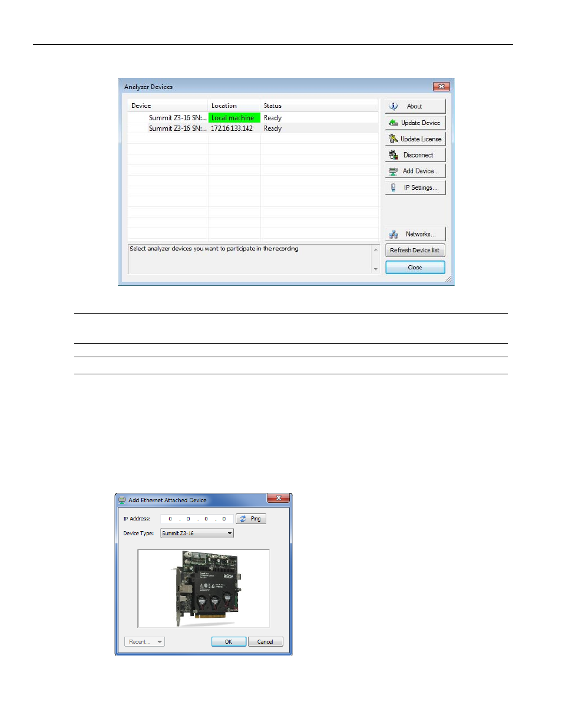Open the Networks settings
The image size is (562, 728).
tap(415, 234)
